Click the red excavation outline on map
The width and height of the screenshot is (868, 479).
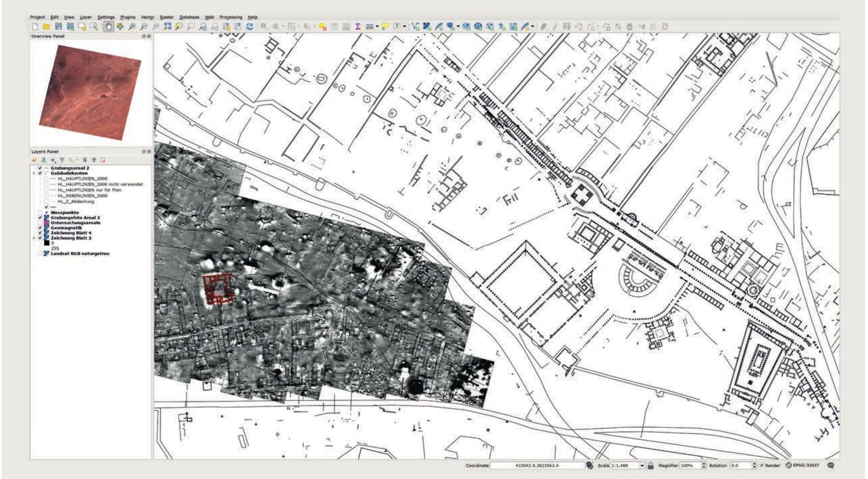tap(218, 290)
